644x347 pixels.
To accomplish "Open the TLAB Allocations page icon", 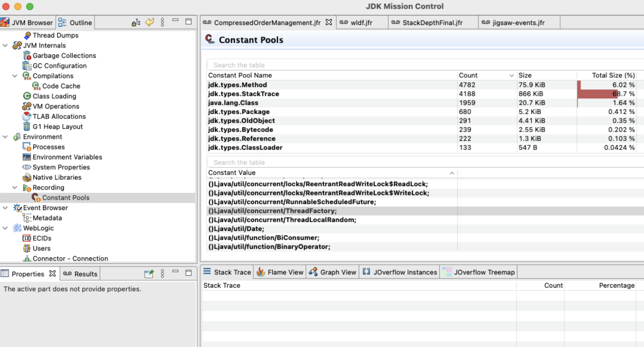I will point(27,116).
